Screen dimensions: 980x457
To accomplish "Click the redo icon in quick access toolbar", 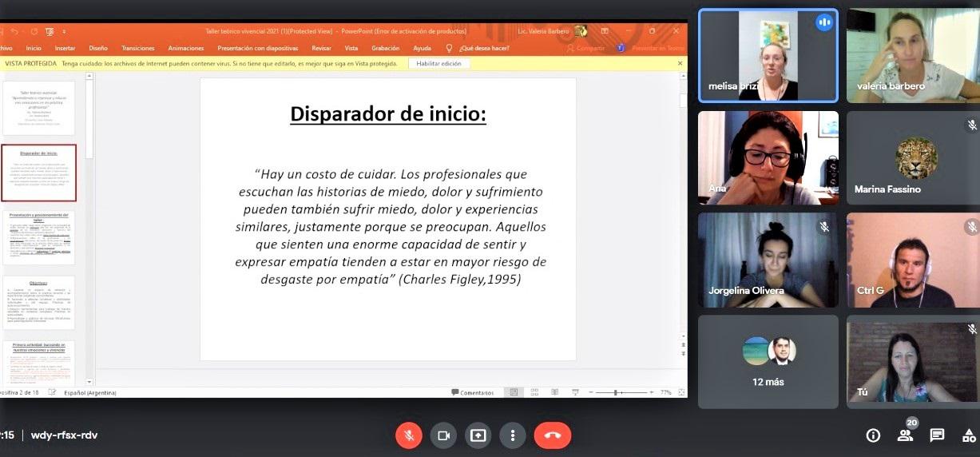I will pos(34,31).
